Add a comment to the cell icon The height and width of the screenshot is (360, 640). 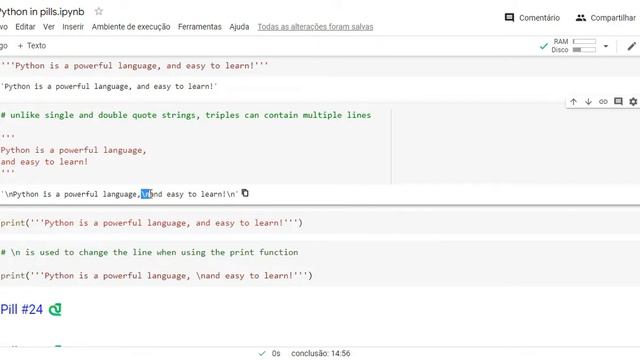618,101
